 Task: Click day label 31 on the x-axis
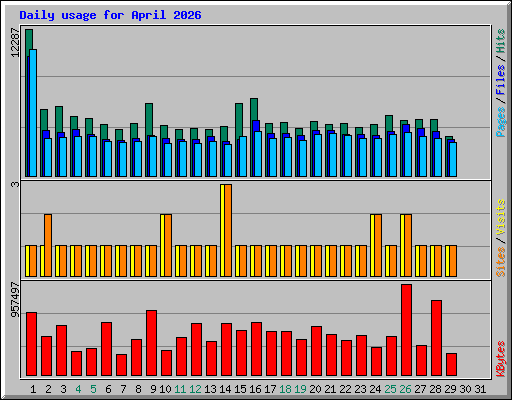pos(480,389)
